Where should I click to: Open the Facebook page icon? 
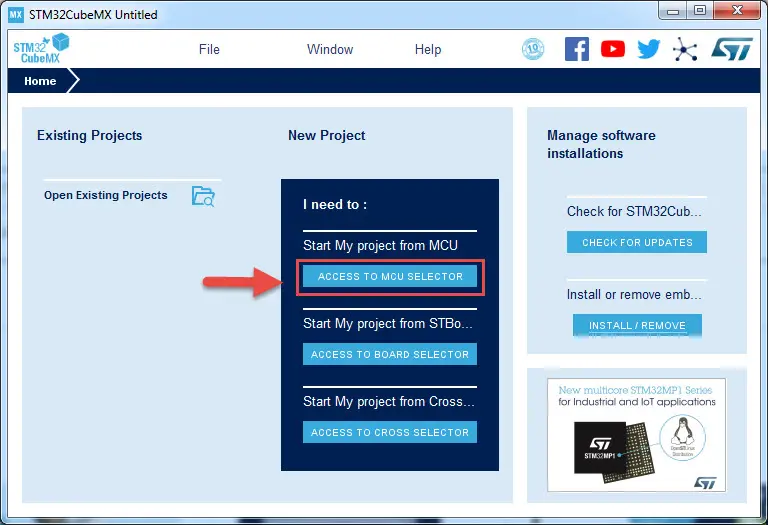click(577, 49)
